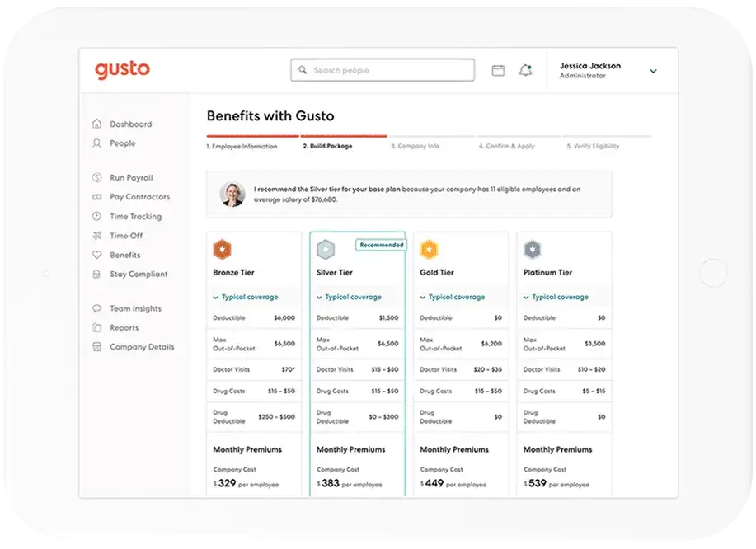Open Pay Contractors in the sidebar
The width and height of the screenshot is (756, 549).
click(x=140, y=197)
